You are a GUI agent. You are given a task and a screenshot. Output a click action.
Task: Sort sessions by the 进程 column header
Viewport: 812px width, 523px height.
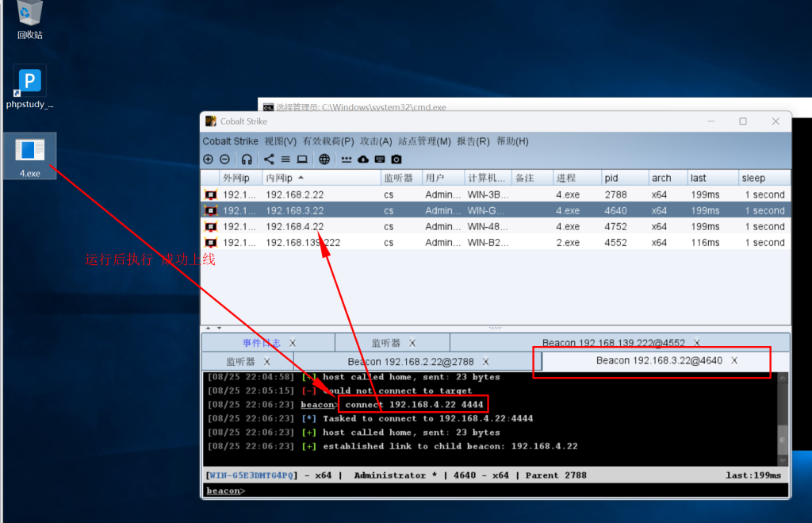(x=577, y=179)
